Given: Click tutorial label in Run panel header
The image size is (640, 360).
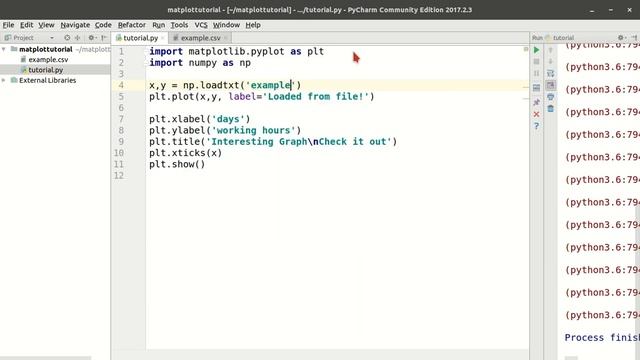Looking at the screenshot, I should click(x=563, y=38).
